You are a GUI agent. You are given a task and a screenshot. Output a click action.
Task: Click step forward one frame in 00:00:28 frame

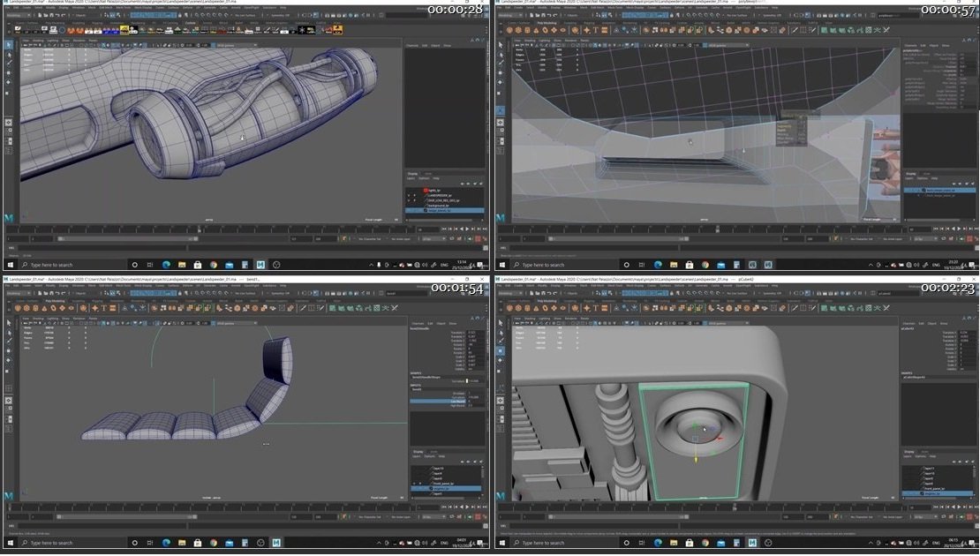click(479, 229)
